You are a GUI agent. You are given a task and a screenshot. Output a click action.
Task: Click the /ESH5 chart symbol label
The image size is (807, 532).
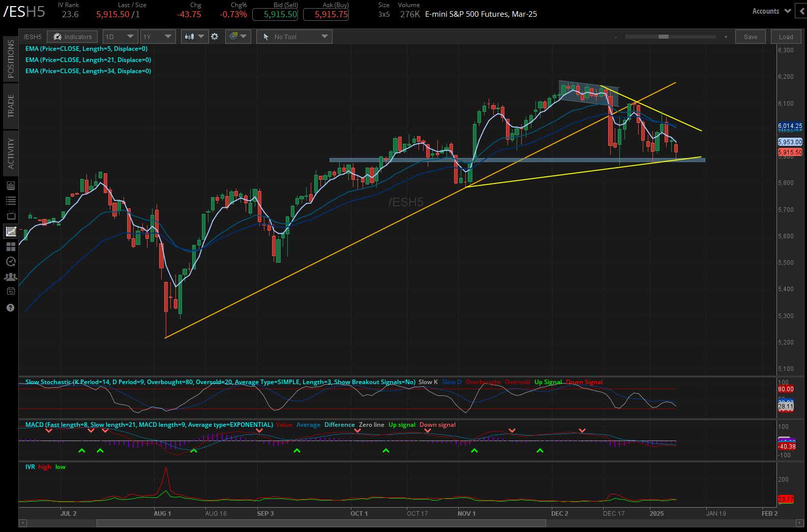[x=33, y=37]
